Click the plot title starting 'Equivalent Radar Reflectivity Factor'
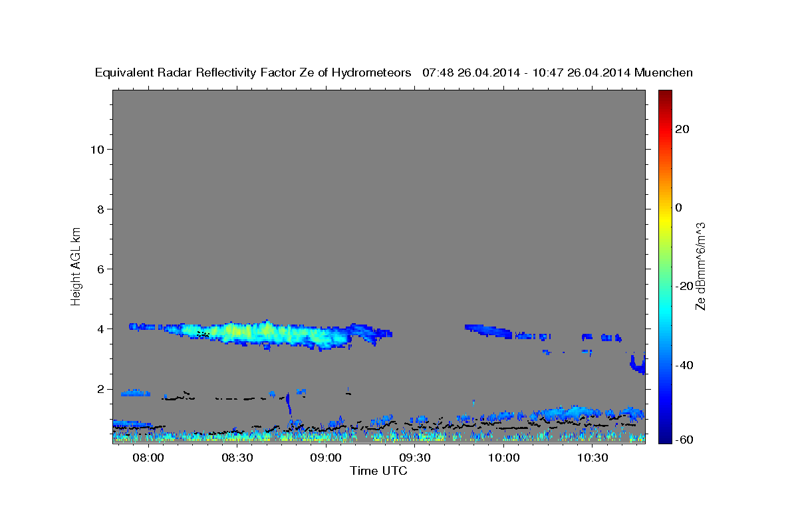 coord(394,72)
